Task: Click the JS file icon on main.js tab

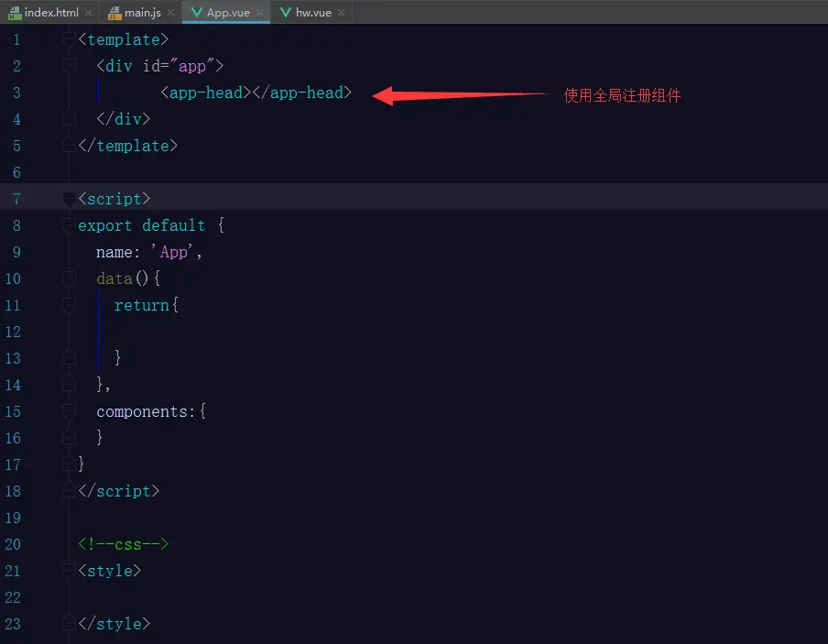Action: 114,13
